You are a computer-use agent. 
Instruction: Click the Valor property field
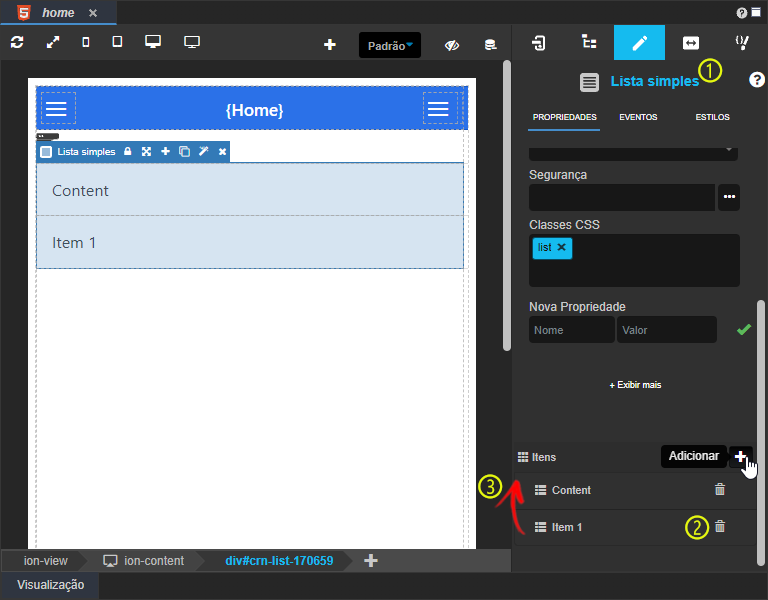[667, 330]
